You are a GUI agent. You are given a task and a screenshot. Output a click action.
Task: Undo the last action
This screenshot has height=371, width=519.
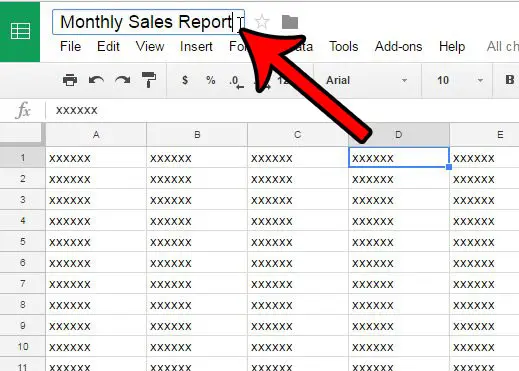click(x=96, y=80)
